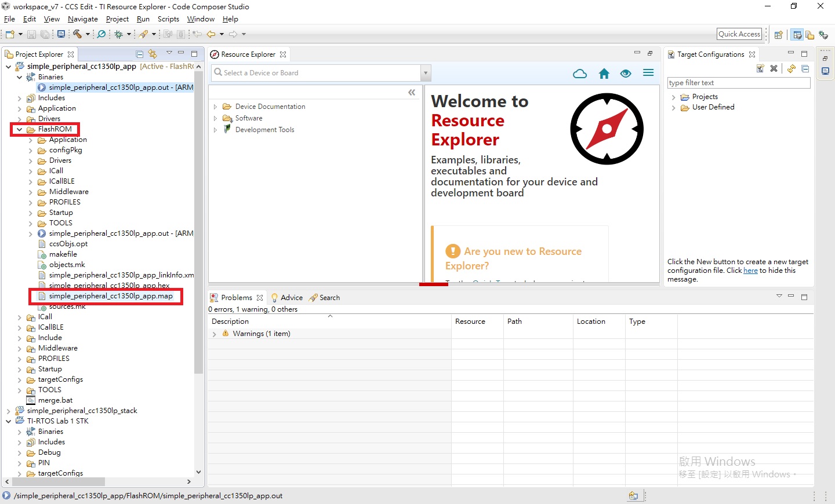Image resolution: width=835 pixels, height=504 pixels.
Task: Expand the Warnings (1 item) row
Action: 214,334
